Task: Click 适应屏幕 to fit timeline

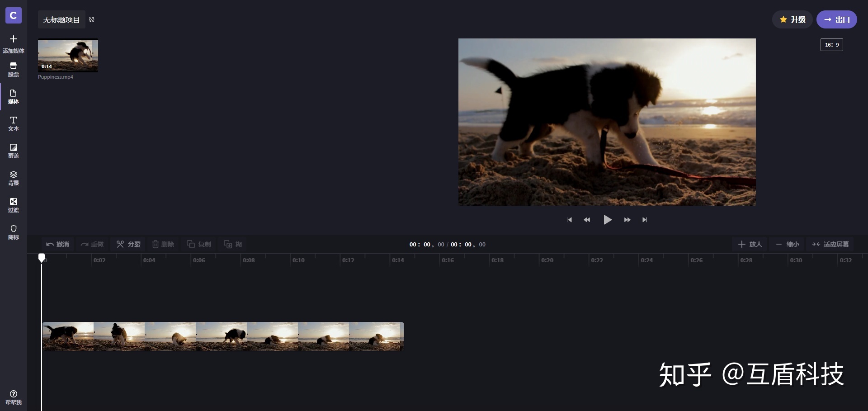Action: (830, 244)
